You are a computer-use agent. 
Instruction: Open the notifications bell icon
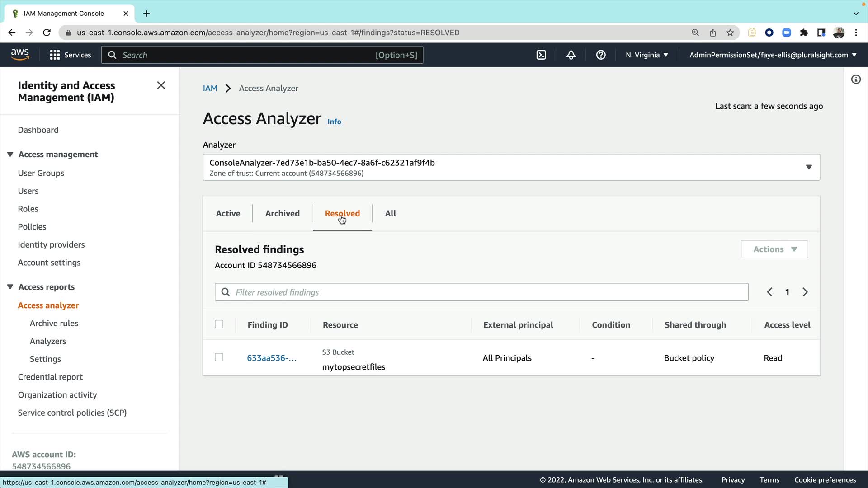(571, 55)
